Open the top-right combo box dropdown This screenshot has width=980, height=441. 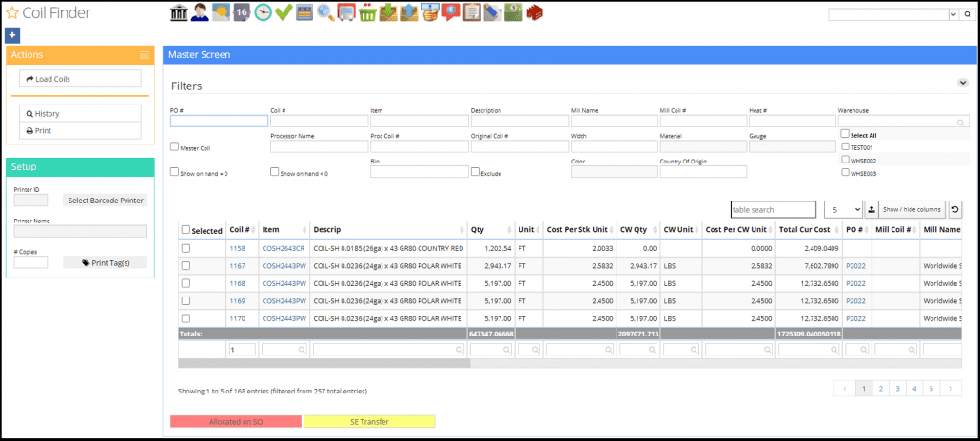point(954,15)
